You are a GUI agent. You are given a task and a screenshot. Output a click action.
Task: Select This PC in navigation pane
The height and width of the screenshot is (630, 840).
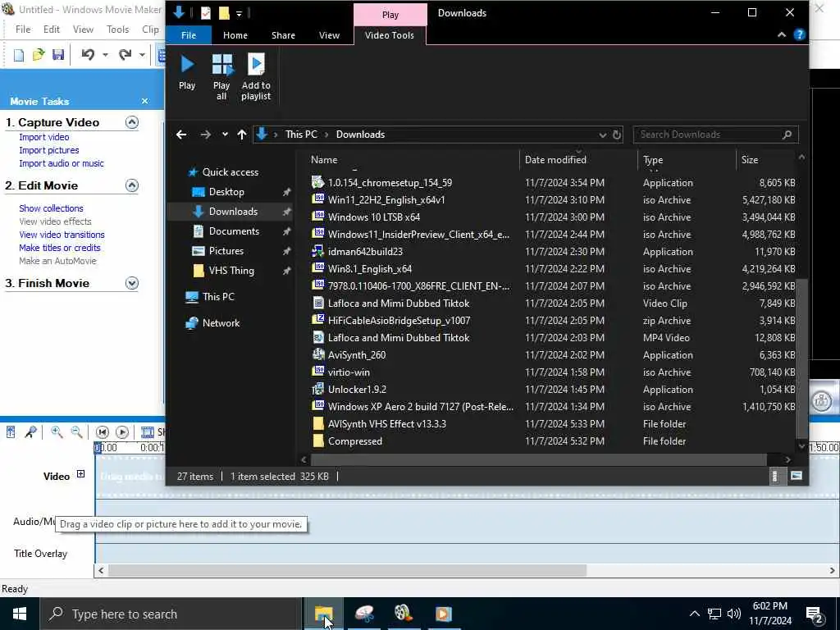click(217, 297)
